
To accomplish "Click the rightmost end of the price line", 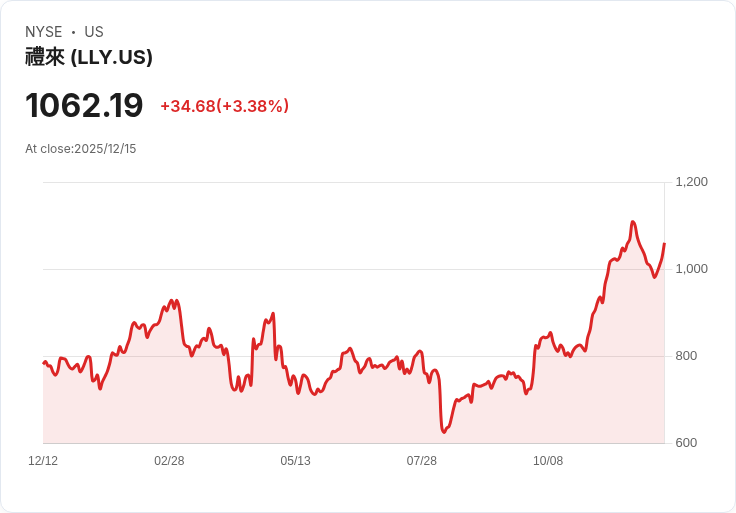I will coord(664,244).
